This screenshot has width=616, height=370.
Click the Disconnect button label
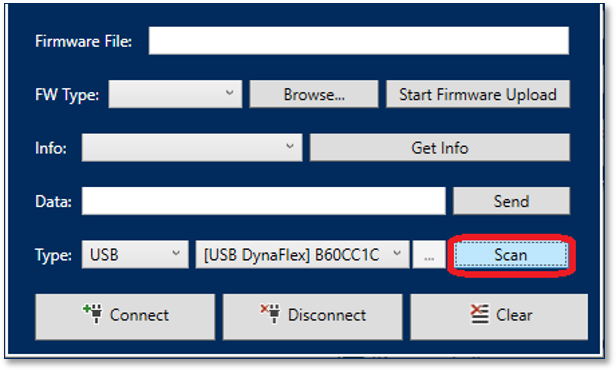[327, 315]
